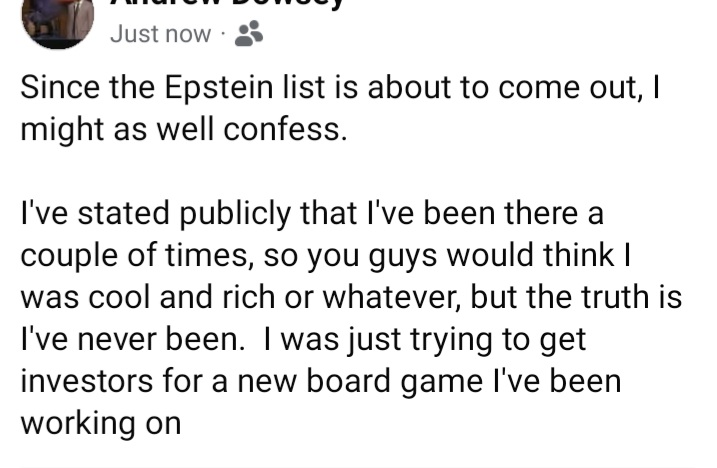Viewport: 717px width, 468px height.
Task: Select the word "investors" in the post
Action: click(86, 381)
